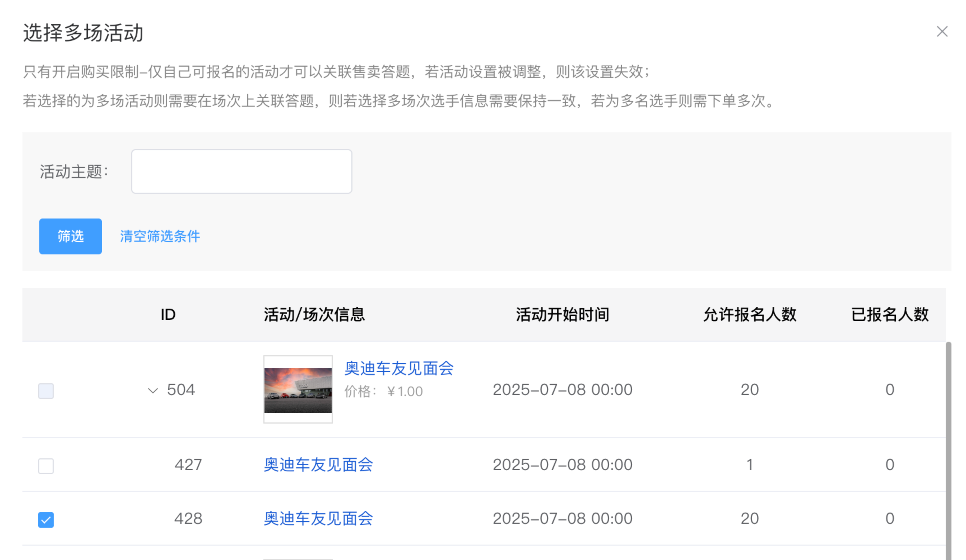Click 活动/场次信息 column header
Image resolution: width=966 pixels, height=560 pixels.
coord(314,314)
